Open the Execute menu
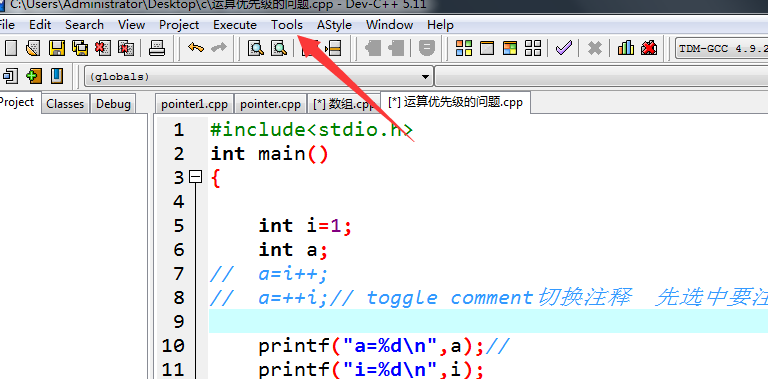768x379 pixels. point(235,24)
